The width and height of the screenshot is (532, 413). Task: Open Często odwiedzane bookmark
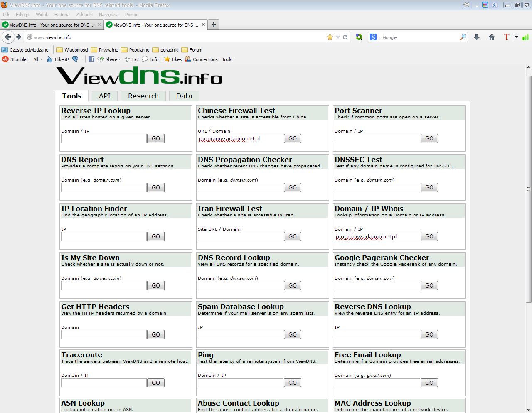click(x=25, y=49)
